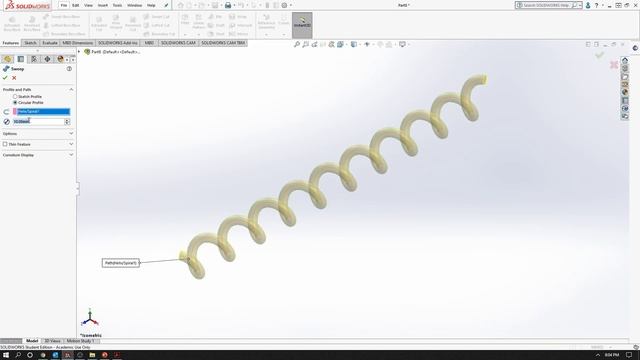
Task: Click Curves tool in ribbon
Action: coord(284,20)
